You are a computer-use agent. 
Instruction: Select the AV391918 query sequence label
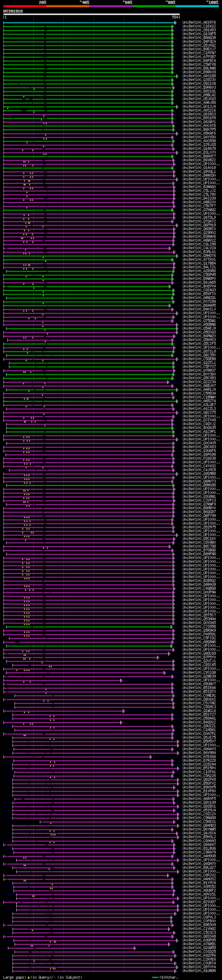point(13,11)
